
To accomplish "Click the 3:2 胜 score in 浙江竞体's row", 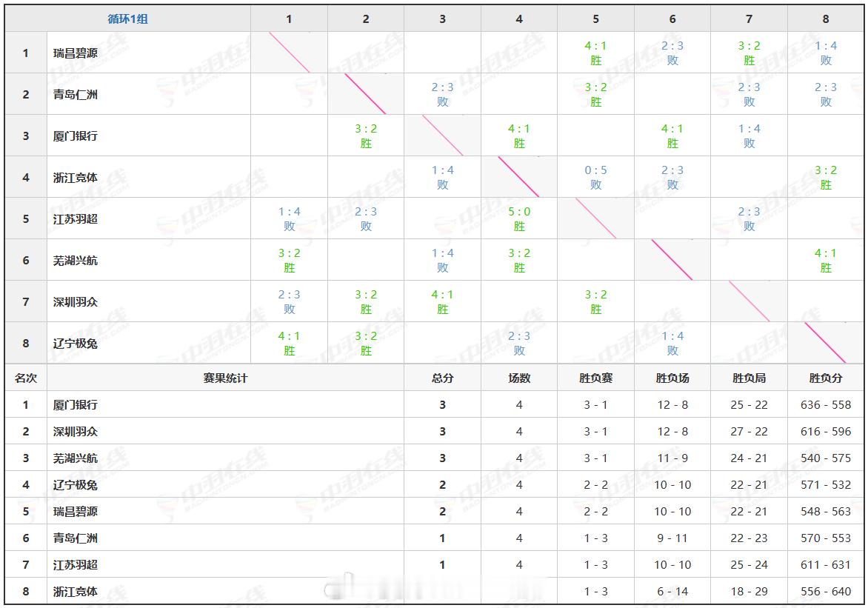I will pyautogui.click(x=825, y=177).
